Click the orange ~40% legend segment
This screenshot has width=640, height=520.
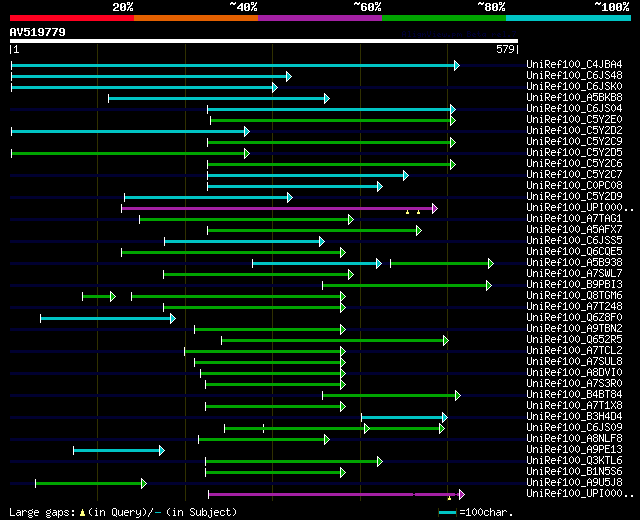click(196, 18)
